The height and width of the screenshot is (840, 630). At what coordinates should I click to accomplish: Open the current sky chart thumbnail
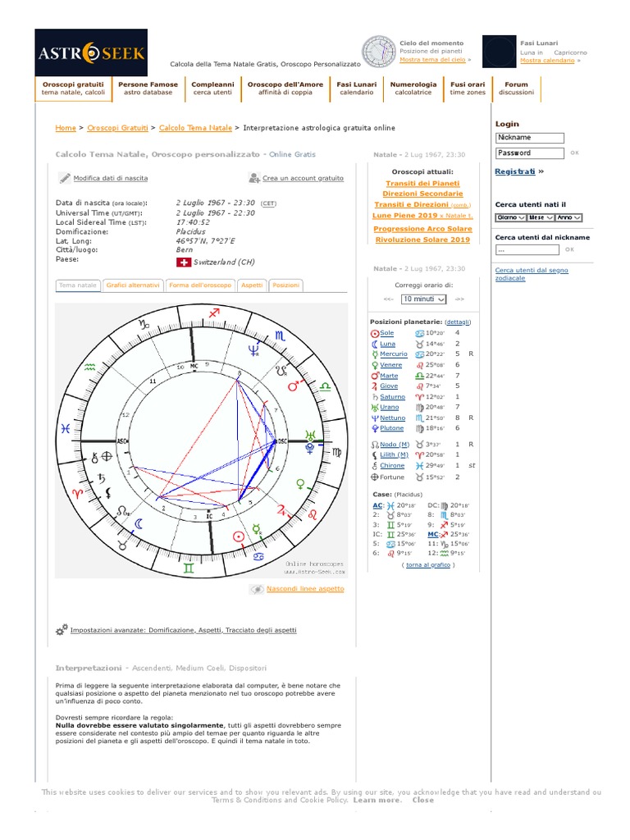click(x=379, y=52)
